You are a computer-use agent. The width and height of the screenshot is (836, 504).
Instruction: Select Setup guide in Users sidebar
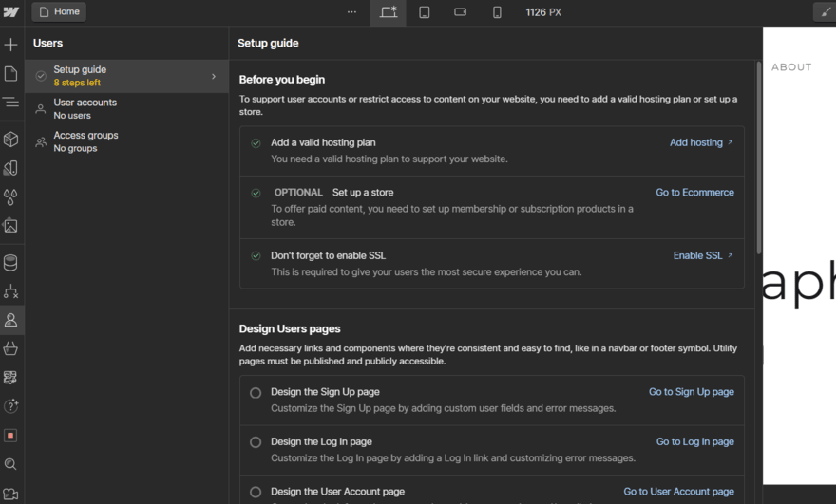click(x=127, y=76)
